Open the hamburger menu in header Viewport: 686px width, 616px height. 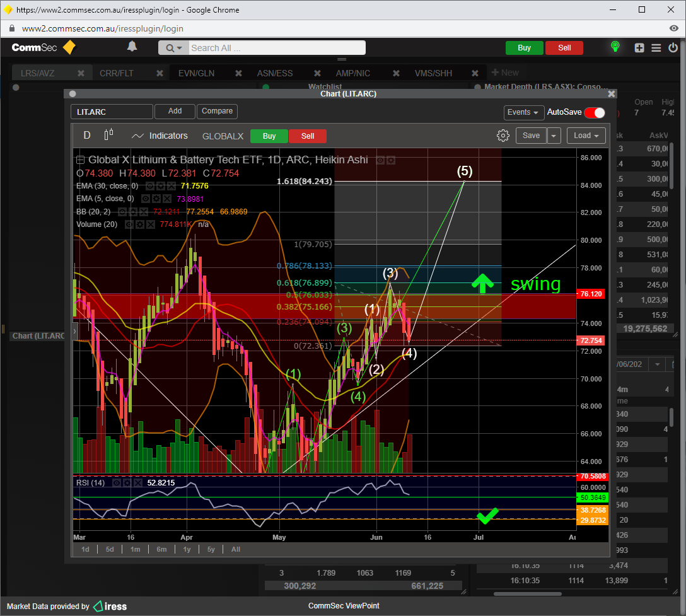click(x=656, y=48)
